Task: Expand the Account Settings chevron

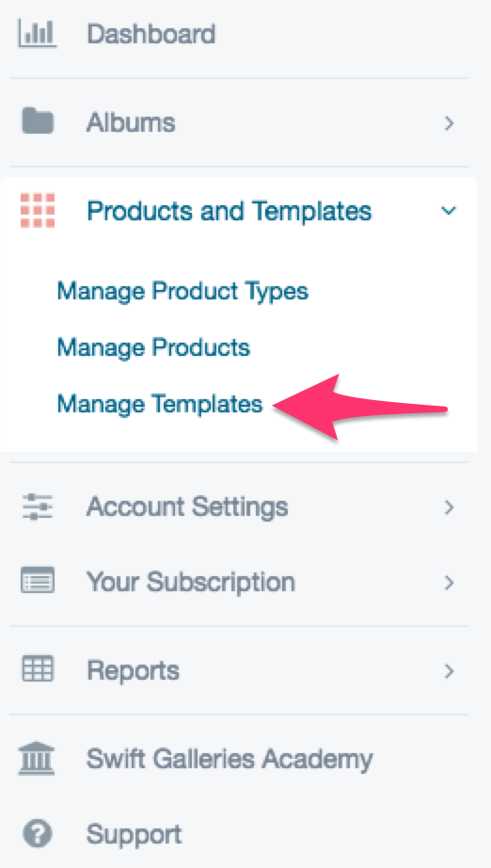Action: tap(449, 507)
